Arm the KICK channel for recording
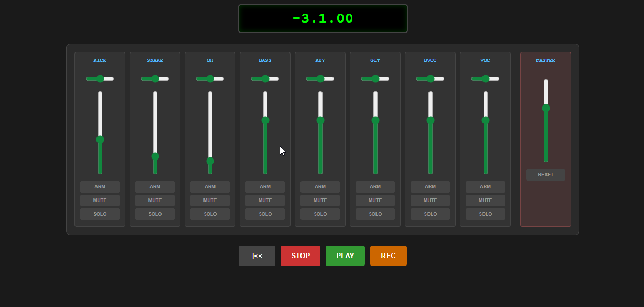The width and height of the screenshot is (644, 307). (x=100, y=187)
